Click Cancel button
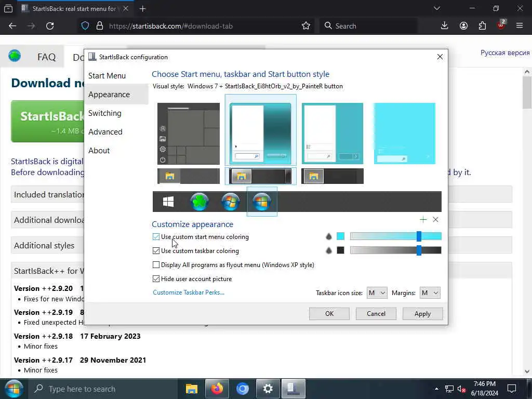The height and width of the screenshot is (399, 532). click(376, 313)
